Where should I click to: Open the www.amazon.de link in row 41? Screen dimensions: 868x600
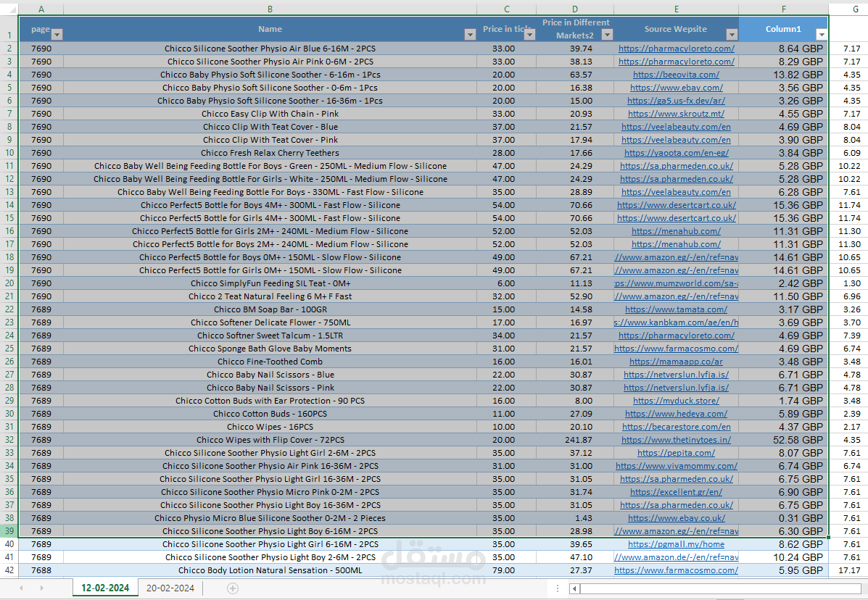pyautogui.click(x=677, y=557)
